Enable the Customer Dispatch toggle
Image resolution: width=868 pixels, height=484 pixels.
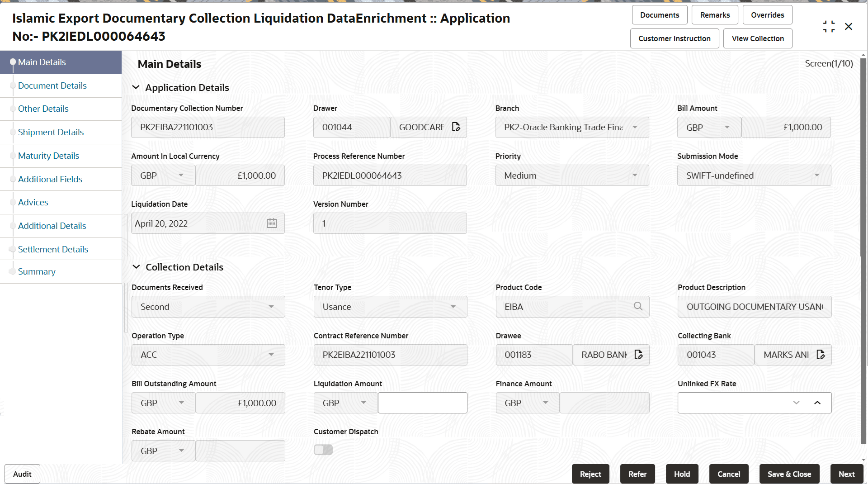coord(323,450)
